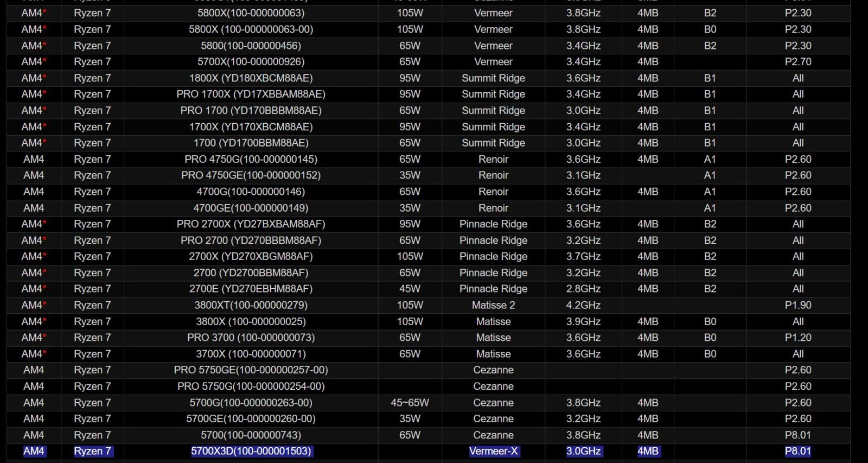Click PRO 4750G(100-000000145) model cell
Screen dimensions: 868x463
[x=251, y=159]
